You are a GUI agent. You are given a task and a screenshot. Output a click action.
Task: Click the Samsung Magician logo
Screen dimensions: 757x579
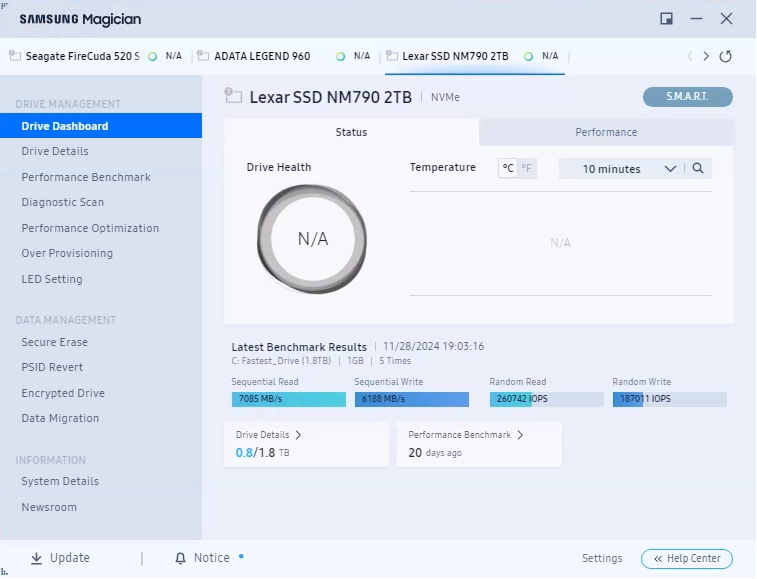[x=80, y=19]
